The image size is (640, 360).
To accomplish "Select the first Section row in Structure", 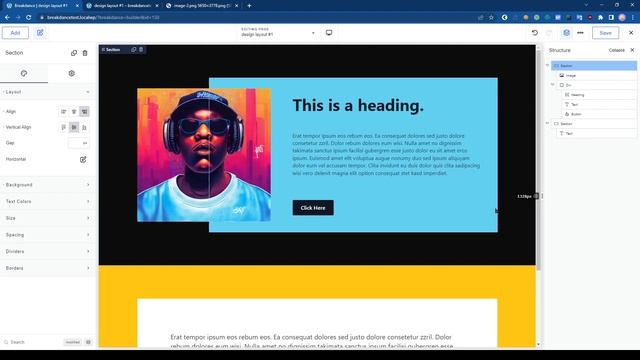I will (594, 66).
